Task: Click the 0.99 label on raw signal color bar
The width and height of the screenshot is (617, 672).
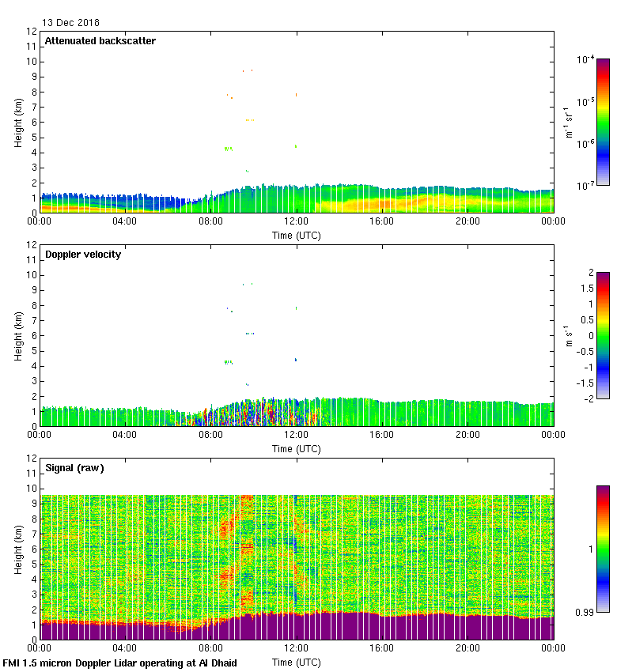Action: (585, 613)
